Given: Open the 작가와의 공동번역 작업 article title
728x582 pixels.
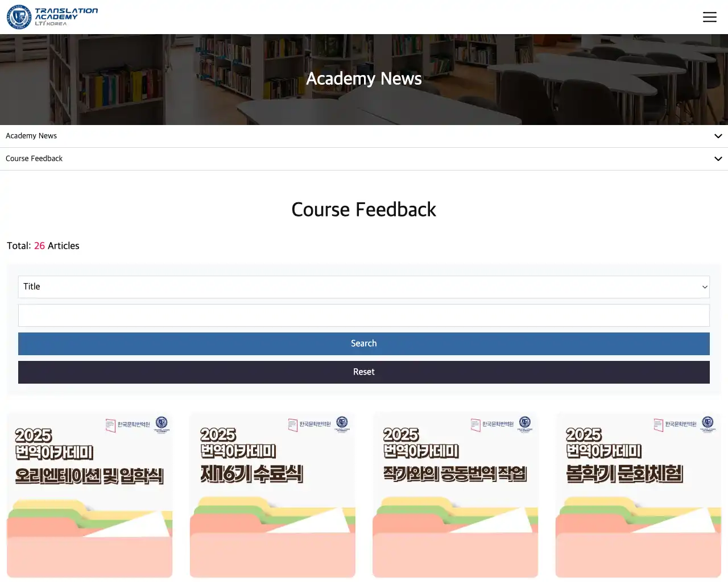Looking at the screenshot, I should tap(455, 474).
